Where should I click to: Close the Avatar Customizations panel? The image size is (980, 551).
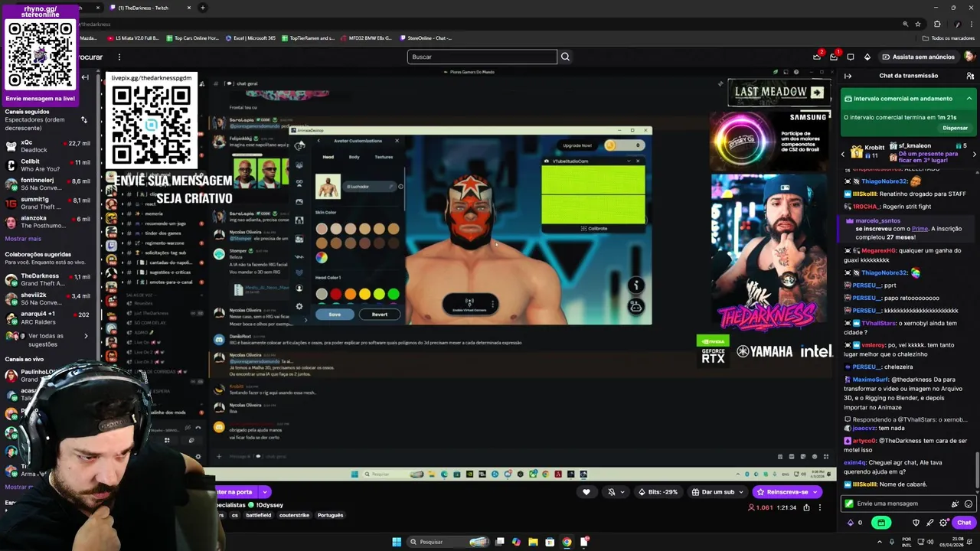tap(397, 141)
